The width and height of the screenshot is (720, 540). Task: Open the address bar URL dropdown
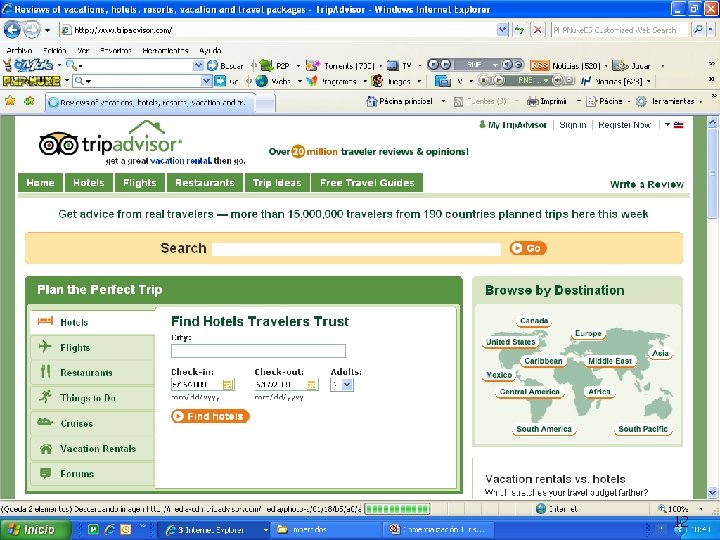503,30
